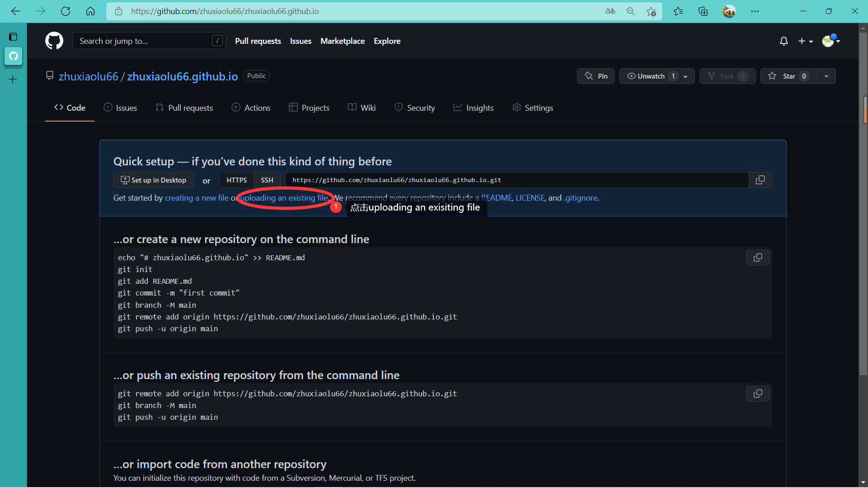
Task: Click the repository URL text field
Action: point(517,180)
